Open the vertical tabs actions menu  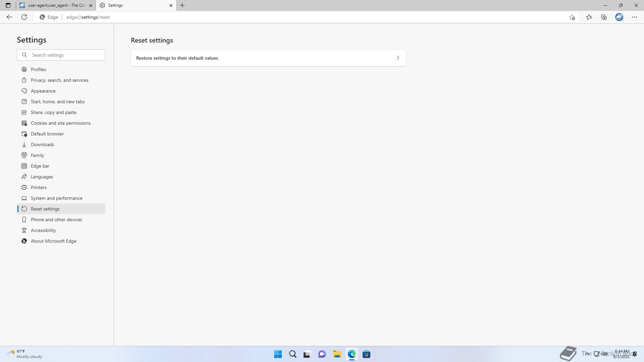8,5
